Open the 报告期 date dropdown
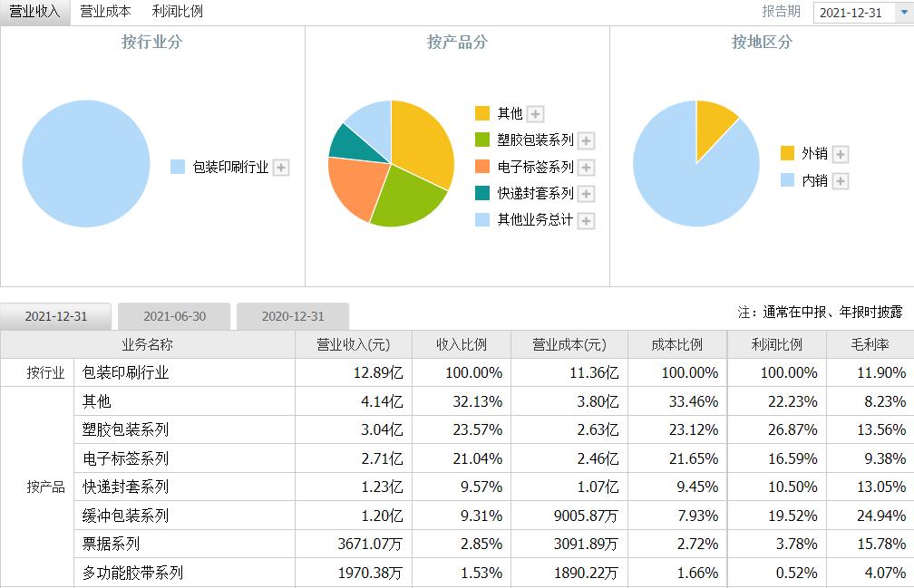 click(x=861, y=12)
